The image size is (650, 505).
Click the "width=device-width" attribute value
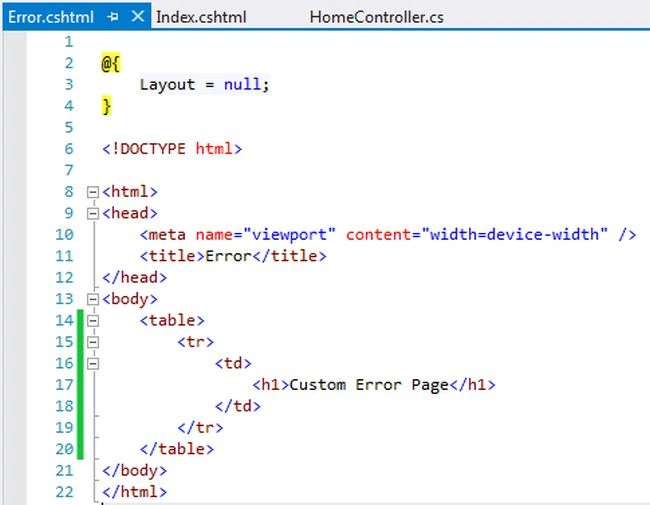pyautogui.click(x=515, y=235)
